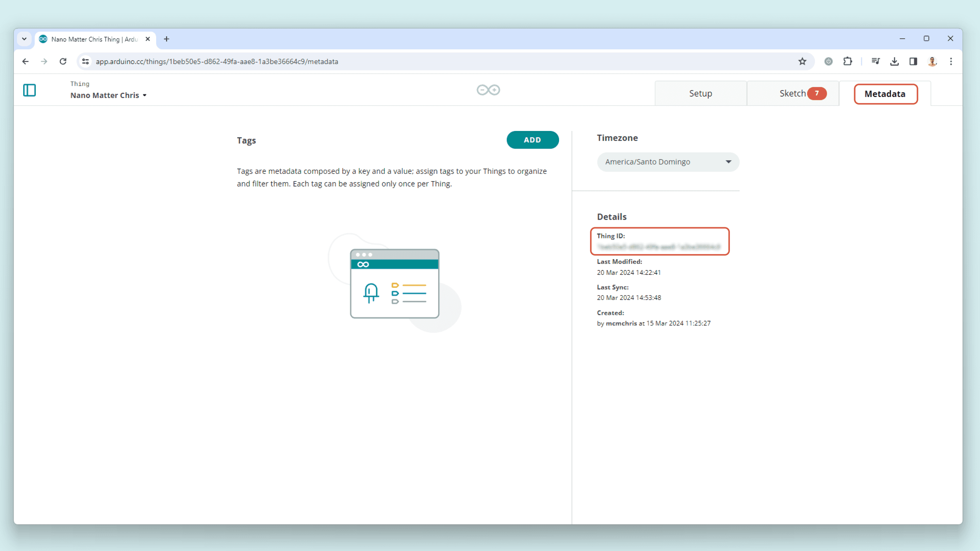Image resolution: width=980 pixels, height=551 pixels.
Task: Open the tab search chevron dropdown
Action: 24,39
